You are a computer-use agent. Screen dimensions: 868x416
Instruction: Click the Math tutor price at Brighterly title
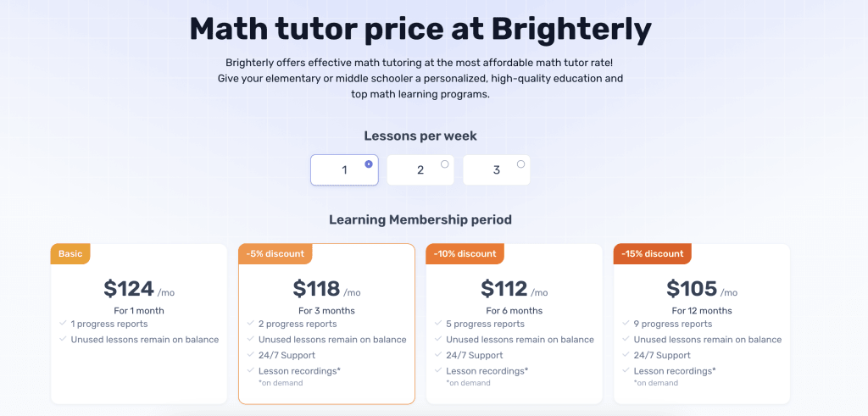coord(420,30)
